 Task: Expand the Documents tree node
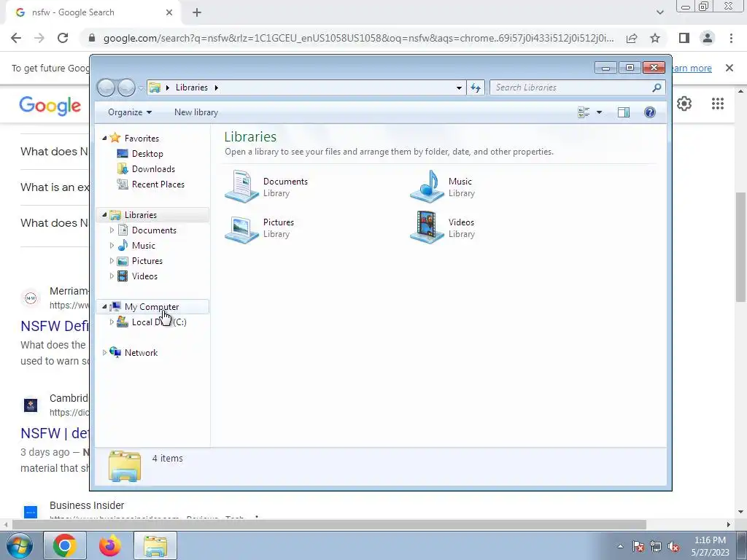pyautogui.click(x=112, y=230)
